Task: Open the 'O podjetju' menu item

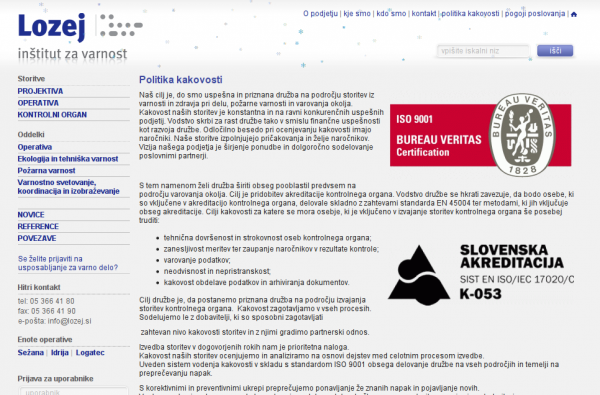Action: [320, 14]
